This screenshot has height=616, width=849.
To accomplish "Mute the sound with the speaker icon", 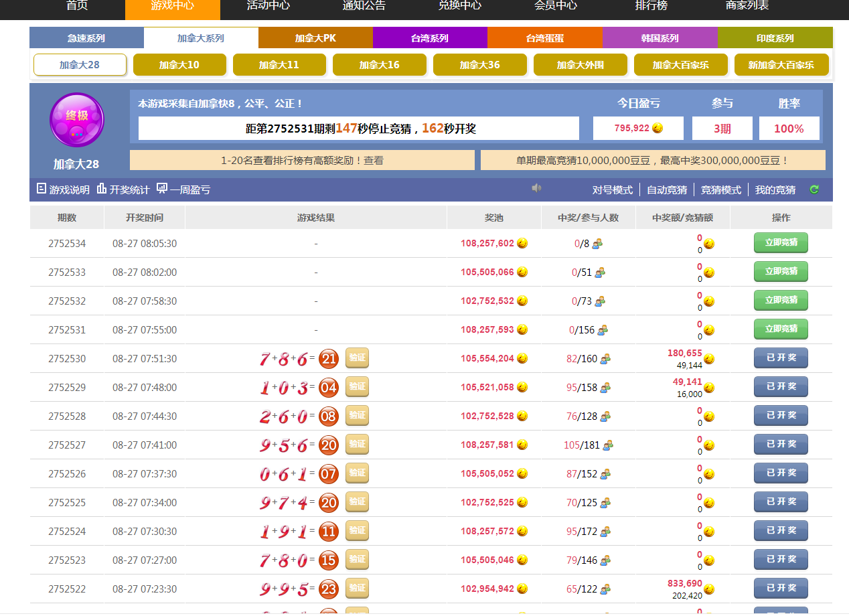I will pyautogui.click(x=536, y=189).
